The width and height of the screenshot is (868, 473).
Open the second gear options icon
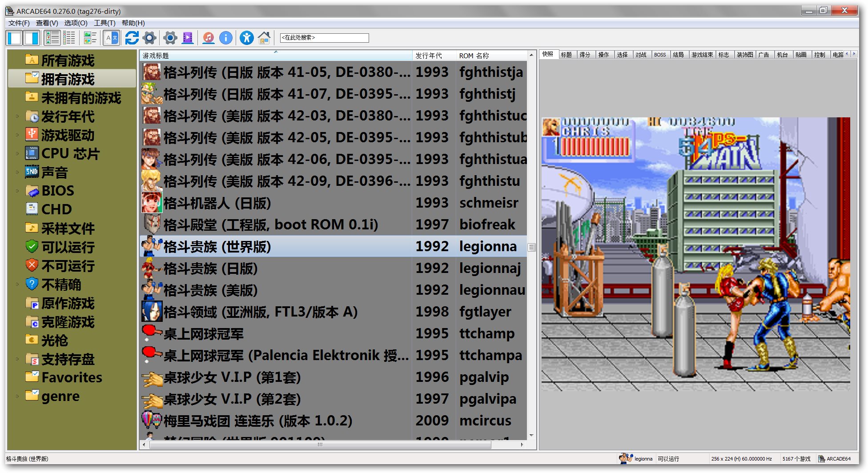pyautogui.click(x=170, y=38)
